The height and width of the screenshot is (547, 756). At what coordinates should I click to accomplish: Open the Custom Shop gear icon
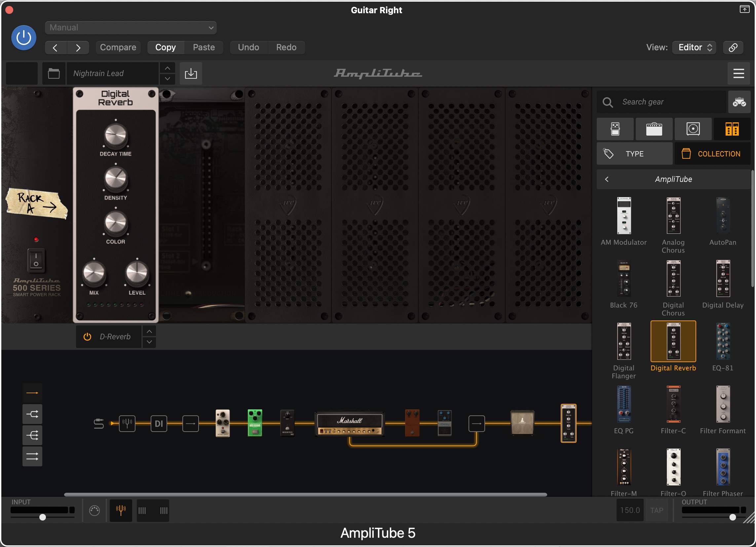click(x=739, y=102)
